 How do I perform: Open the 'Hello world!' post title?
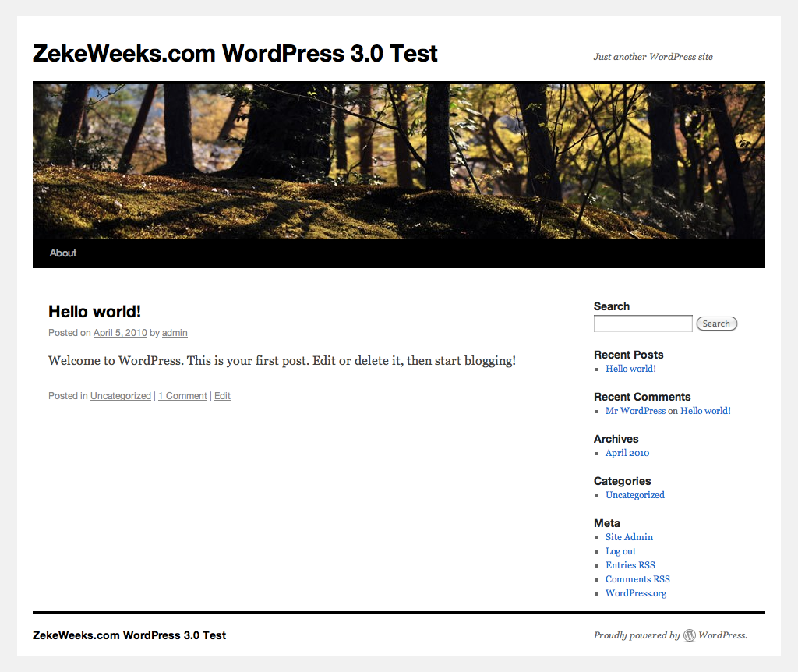94,312
